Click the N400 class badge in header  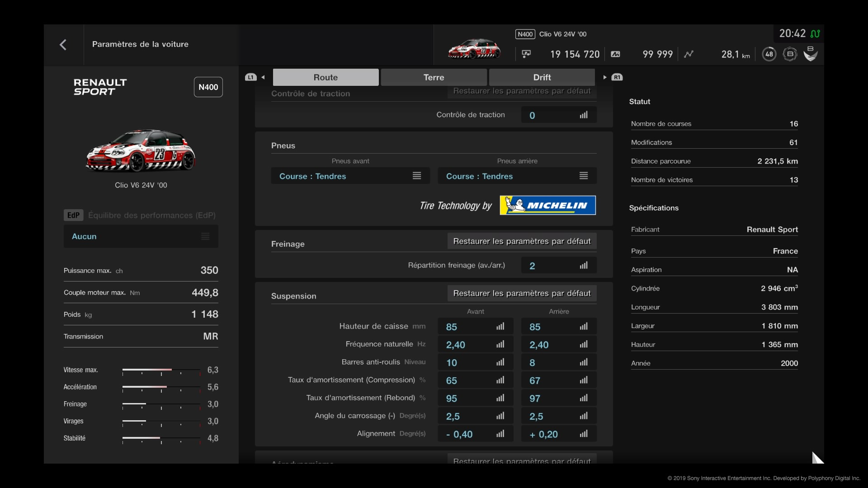click(x=525, y=34)
